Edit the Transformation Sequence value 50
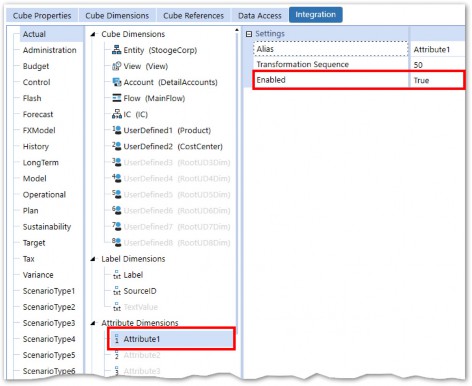Screen dimensions: 472x386 coord(437,65)
